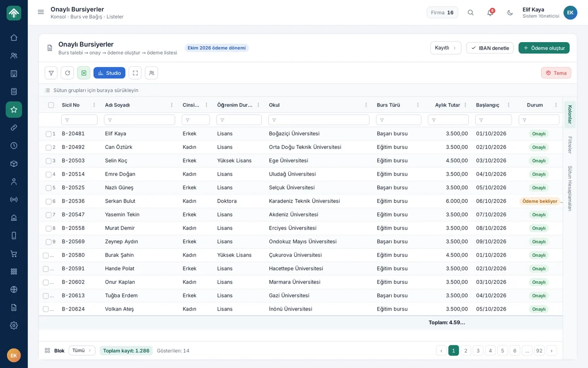Click the IBAN denetle button
Viewport: 588px width, 368px height.
pos(490,48)
